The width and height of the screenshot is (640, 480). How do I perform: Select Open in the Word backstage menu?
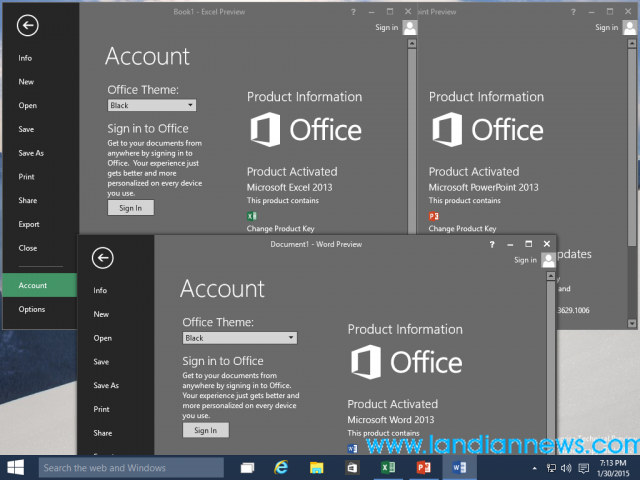[x=102, y=338]
